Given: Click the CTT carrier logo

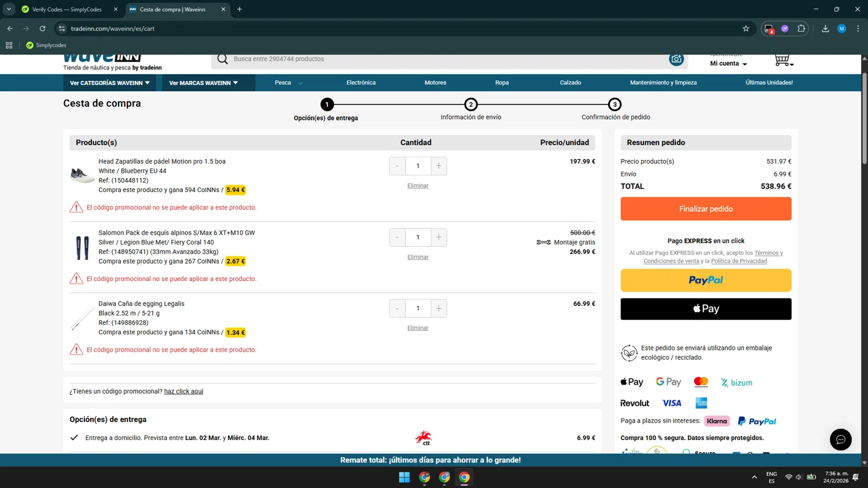Looking at the screenshot, I should pos(424,438).
